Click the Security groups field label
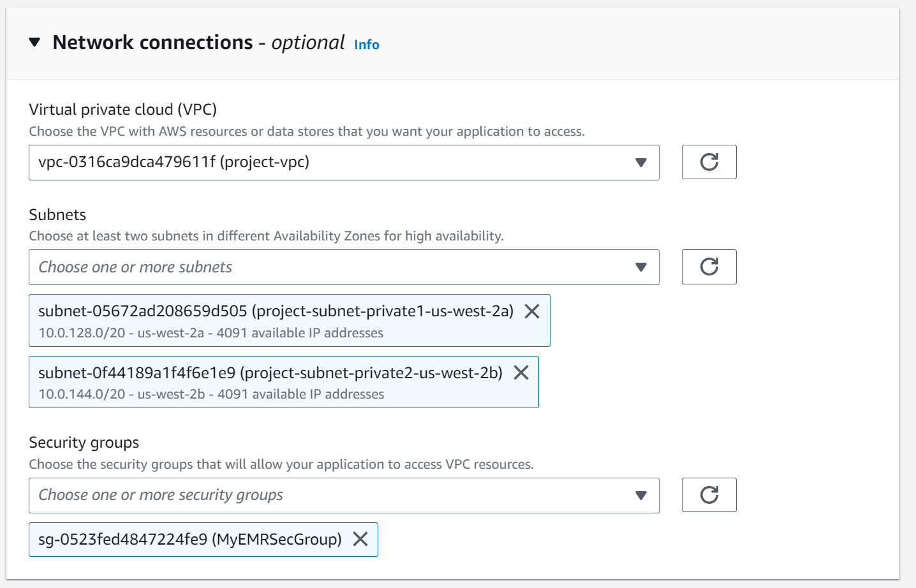The image size is (916, 588). coord(84,443)
